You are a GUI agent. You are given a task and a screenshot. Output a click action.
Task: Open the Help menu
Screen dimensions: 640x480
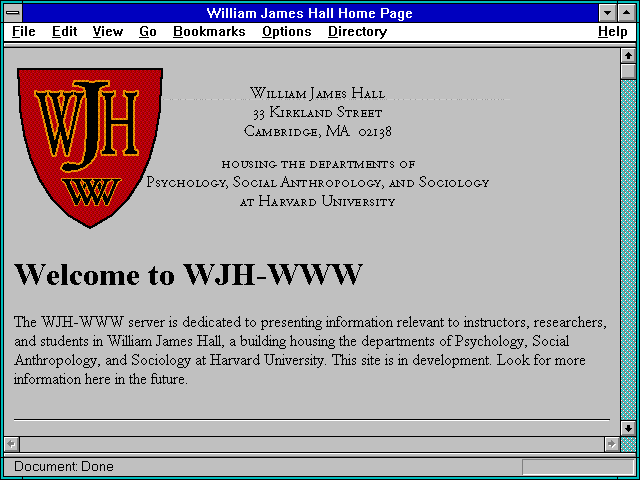(x=613, y=32)
